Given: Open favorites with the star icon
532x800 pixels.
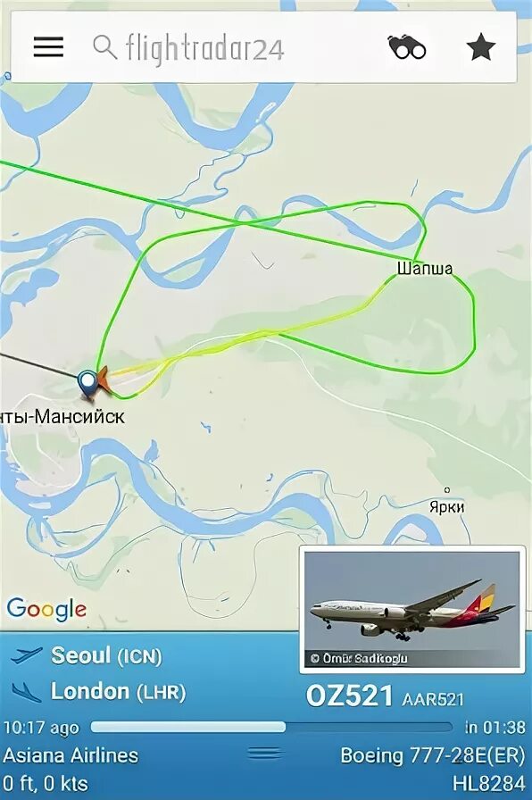Looking at the screenshot, I should pos(481,47).
